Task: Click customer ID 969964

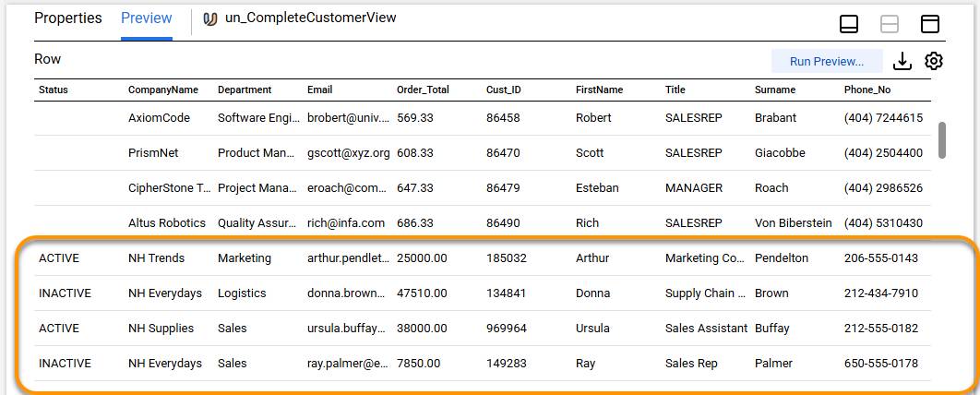Action: click(507, 329)
